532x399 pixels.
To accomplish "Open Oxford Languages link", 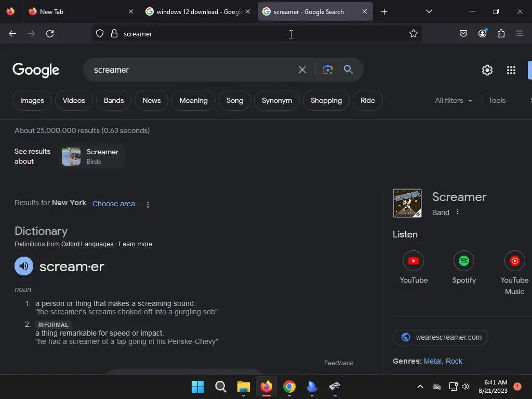I will click(87, 244).
